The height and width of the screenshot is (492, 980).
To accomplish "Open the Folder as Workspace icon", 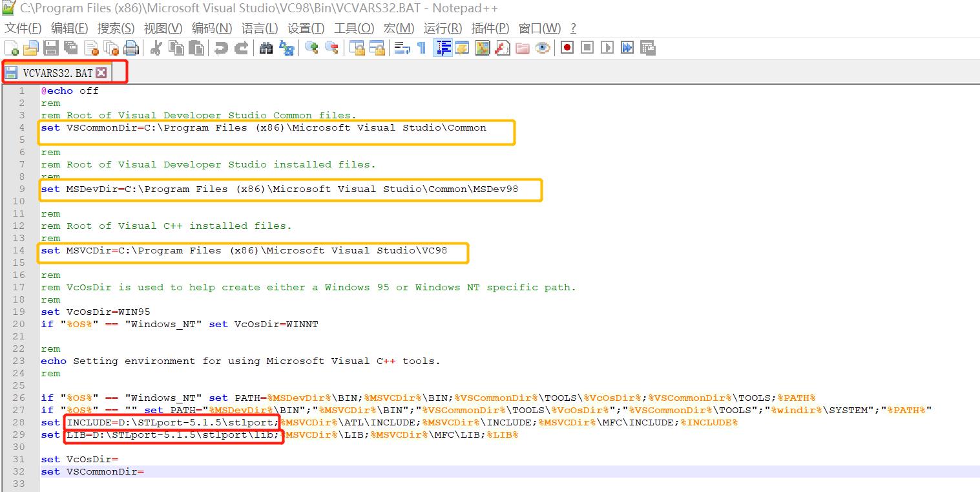I will click(x=522, y=48).
